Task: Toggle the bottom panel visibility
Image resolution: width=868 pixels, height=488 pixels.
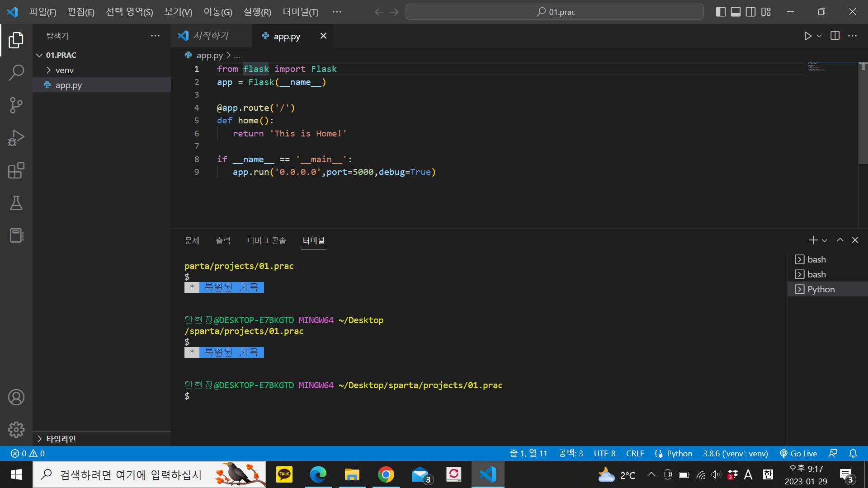Action: pyautogui.click(x=736, y=12)
